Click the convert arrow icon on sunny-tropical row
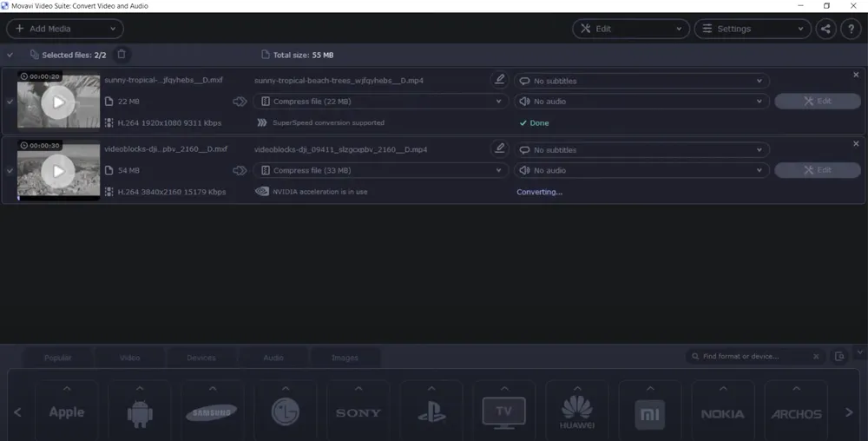This screenshot has height=441, width=868. [x=240, y=102]
